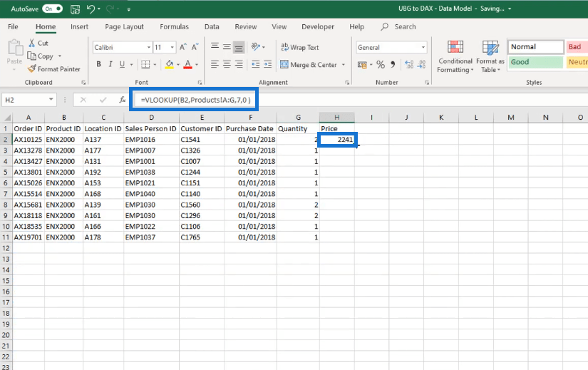
Task: Apply the Normal cell style
Action: tap(536, 47)
